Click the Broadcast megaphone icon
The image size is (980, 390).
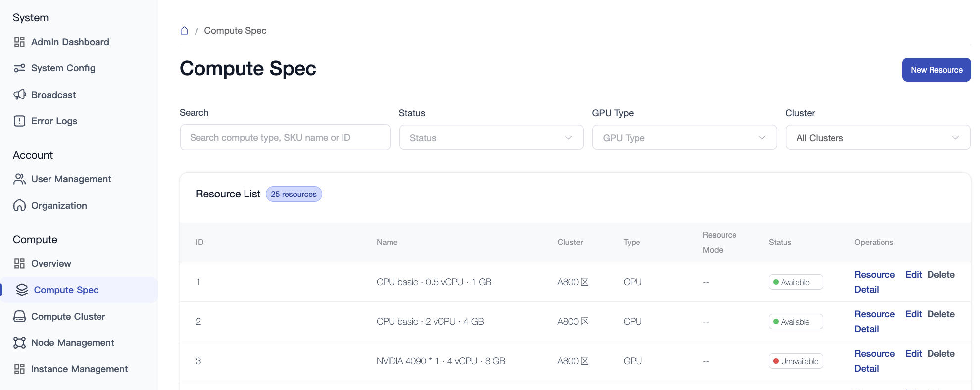19,95
